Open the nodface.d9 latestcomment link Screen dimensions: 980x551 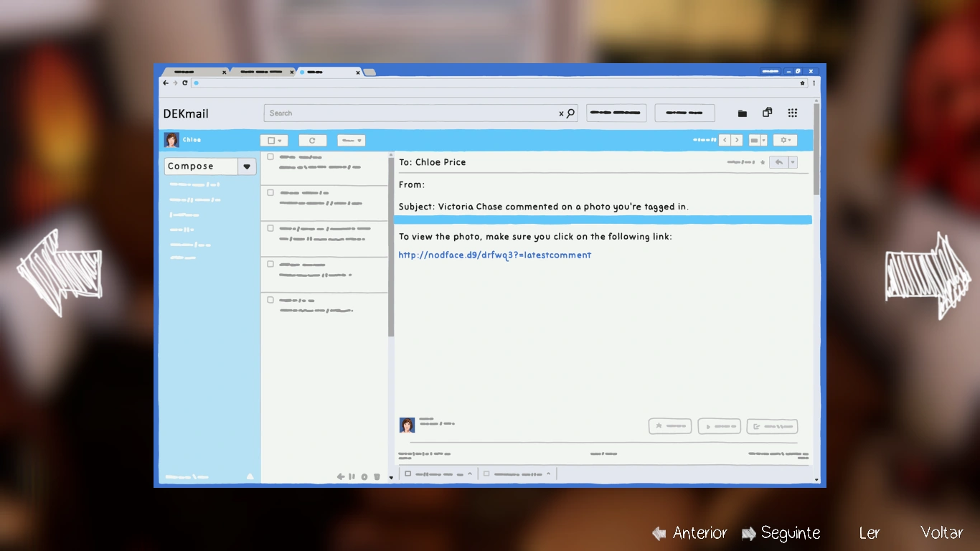point(495,255)
